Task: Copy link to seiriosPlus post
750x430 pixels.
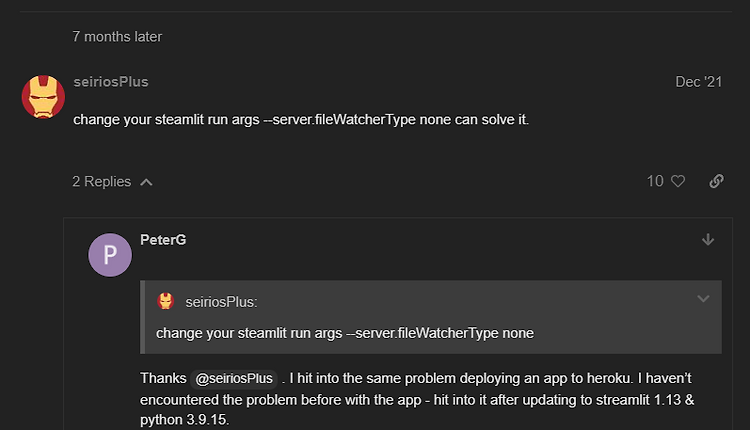Action: [x=716, y=181]
